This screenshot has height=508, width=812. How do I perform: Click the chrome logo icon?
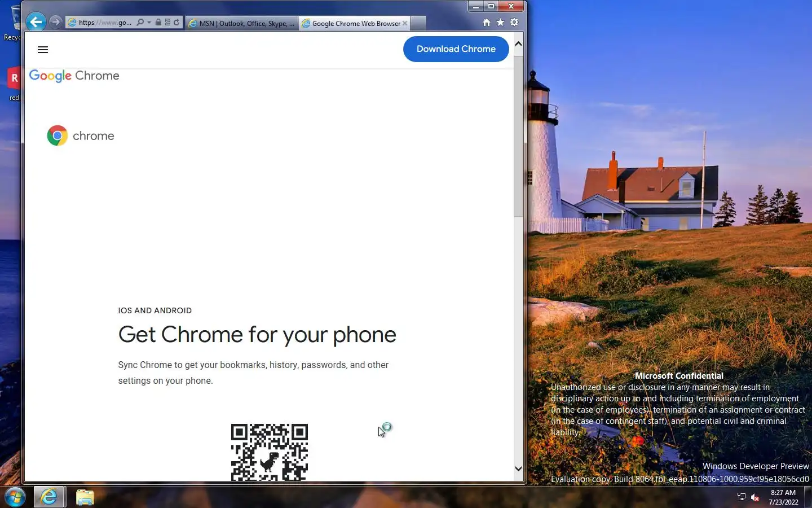(58, 135)
